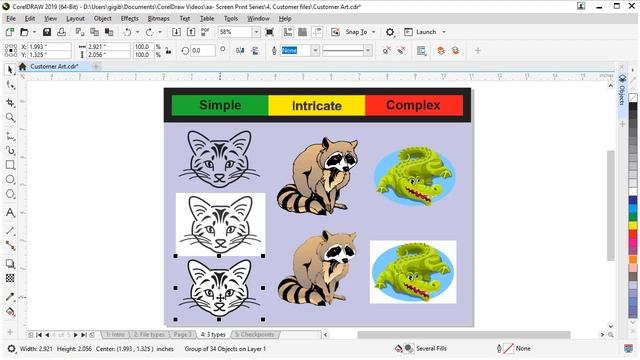Click the Redo arrow icon
Viewport: 640px width, 360px height.
pos(149,32)
